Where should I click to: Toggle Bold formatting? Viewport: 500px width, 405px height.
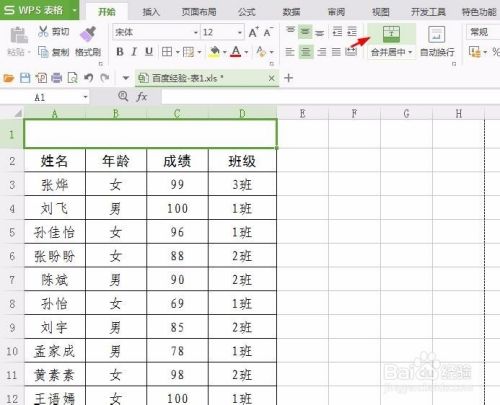click(120, 52)
